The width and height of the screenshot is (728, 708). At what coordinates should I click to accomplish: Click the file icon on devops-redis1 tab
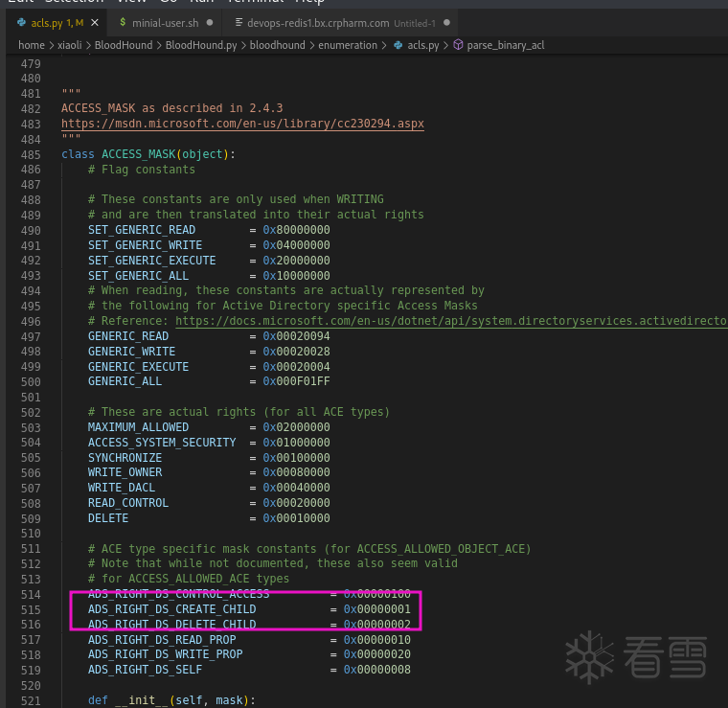(x=238, y=22)
